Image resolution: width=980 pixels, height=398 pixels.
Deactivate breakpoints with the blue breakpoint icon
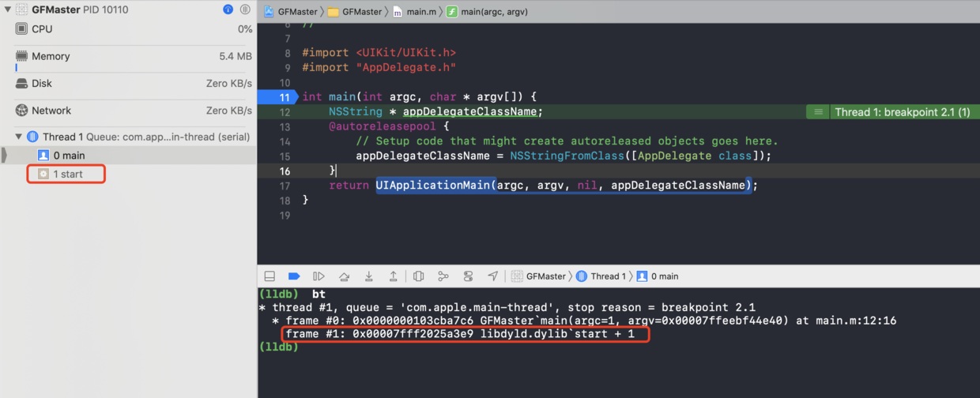pos(294,276)
